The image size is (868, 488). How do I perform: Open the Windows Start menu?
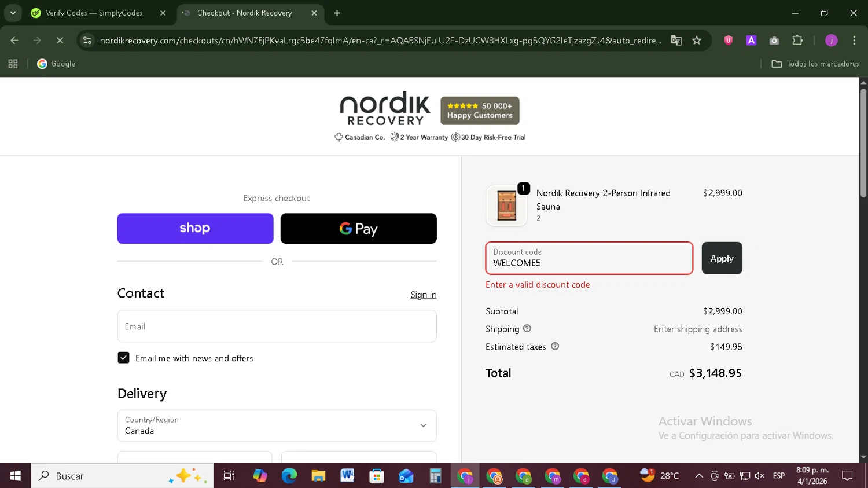(15, 476)
